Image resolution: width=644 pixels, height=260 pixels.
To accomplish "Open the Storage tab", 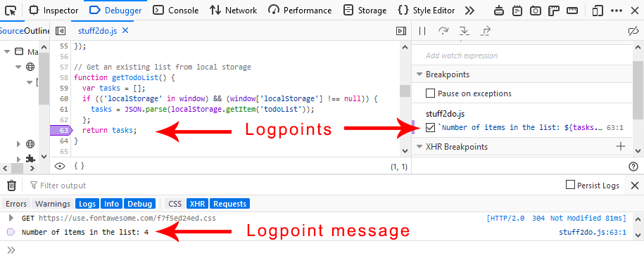I will tap(365, 11).
